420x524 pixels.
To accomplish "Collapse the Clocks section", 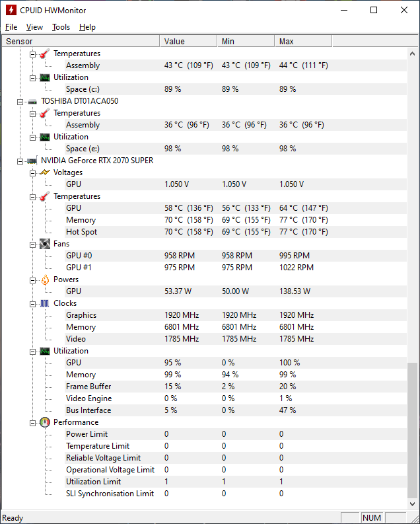I will [32, 303].
